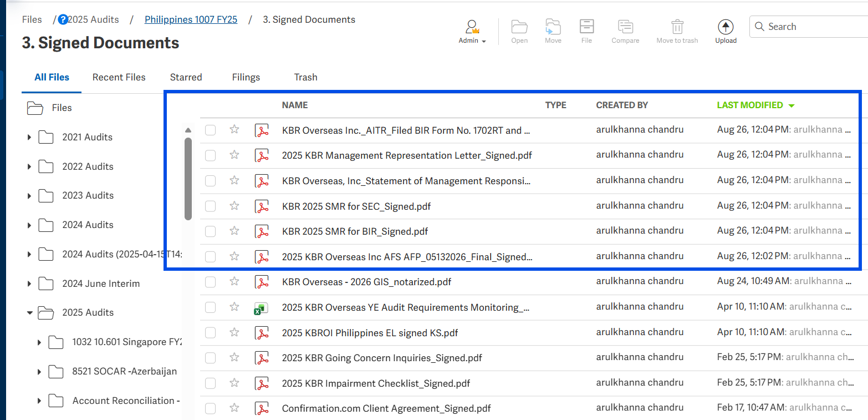Go to the Files breadcrumb
Image resolution: width=868 pixels, height=420 pixels.
pos(32,19)
